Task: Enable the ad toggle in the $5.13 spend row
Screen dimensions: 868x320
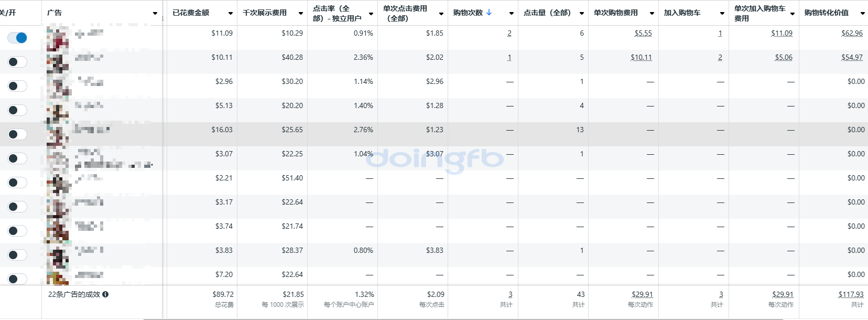Action: click(x=17, y=110)
